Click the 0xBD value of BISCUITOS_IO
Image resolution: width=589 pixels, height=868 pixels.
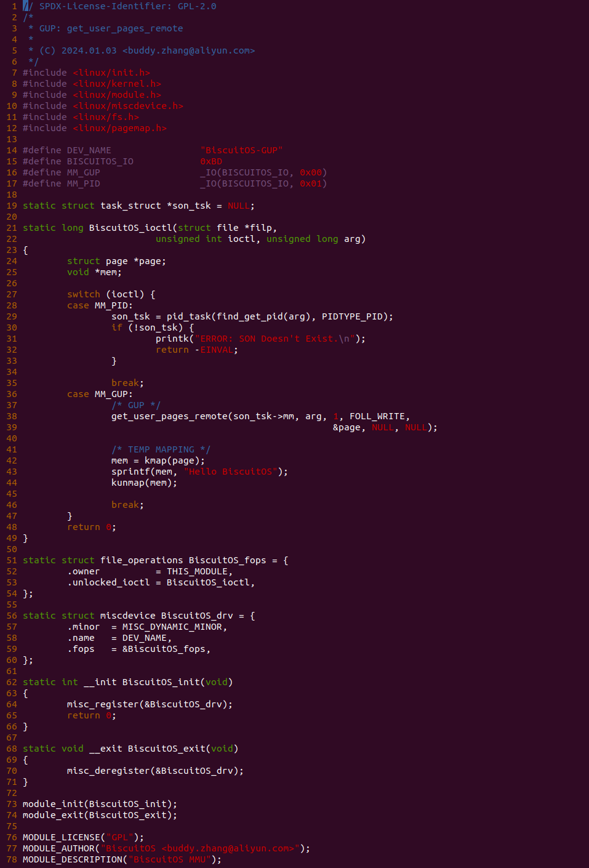(x=210, y=161)
